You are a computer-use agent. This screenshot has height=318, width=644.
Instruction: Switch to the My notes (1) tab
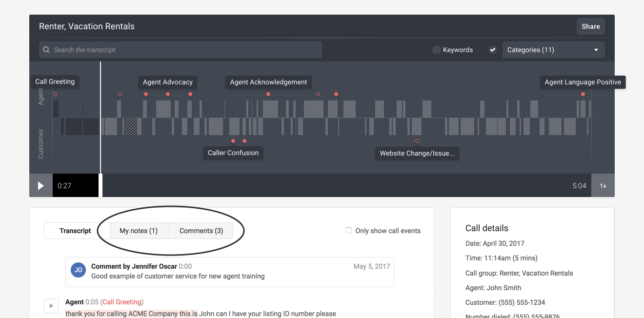139,231
